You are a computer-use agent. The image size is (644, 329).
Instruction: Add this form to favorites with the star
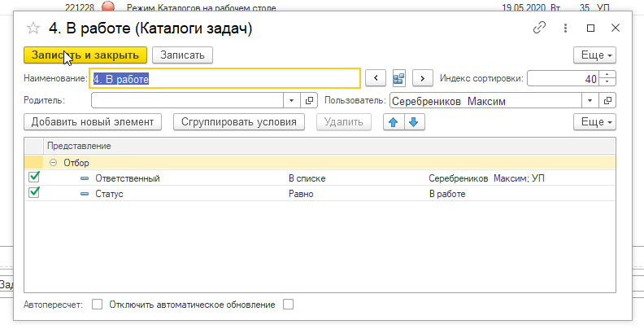pyautogui.click(x=33, y=29)
